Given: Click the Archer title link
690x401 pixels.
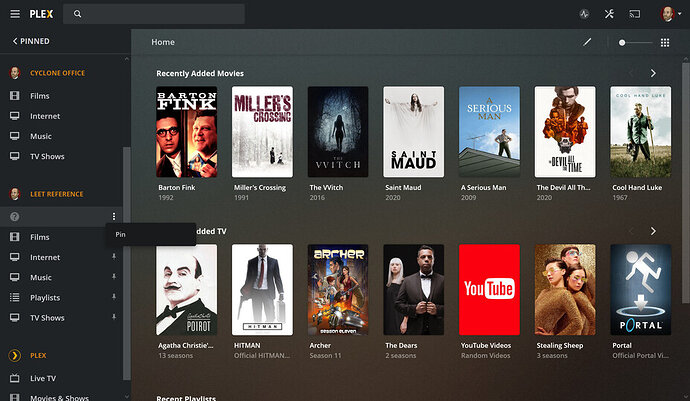Looking at the screenshot, I should click(x=320, y=346).
